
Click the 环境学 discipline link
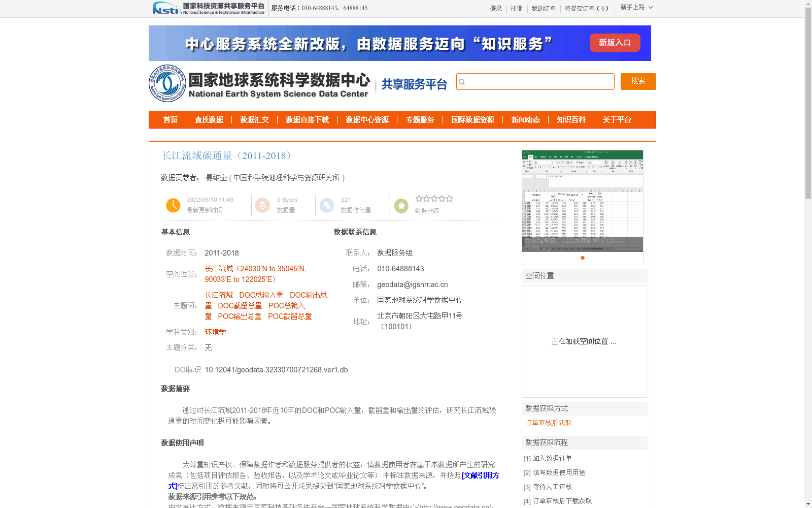coord(215,332)
